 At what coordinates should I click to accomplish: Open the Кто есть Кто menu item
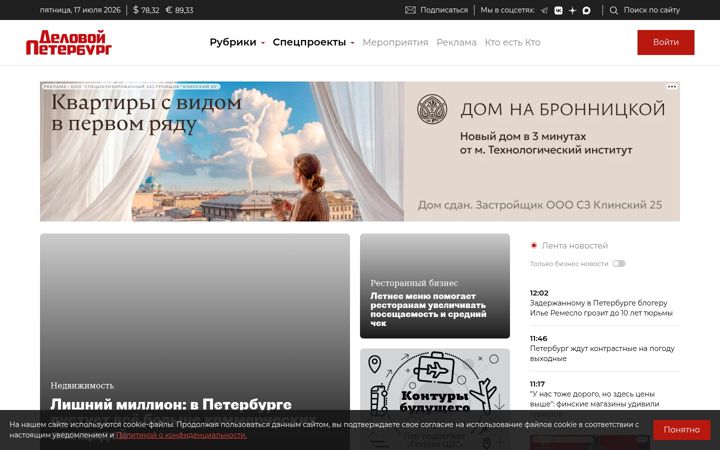(x=512, y=42)
